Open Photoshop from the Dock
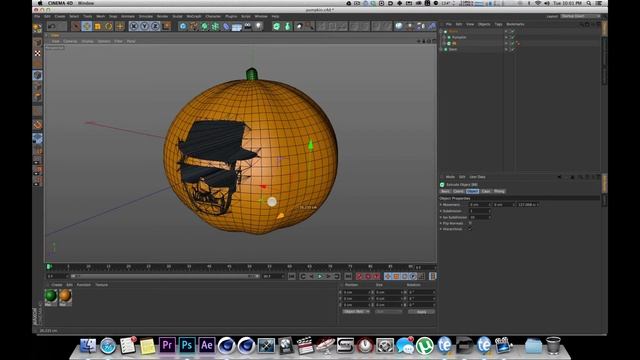 187,345
